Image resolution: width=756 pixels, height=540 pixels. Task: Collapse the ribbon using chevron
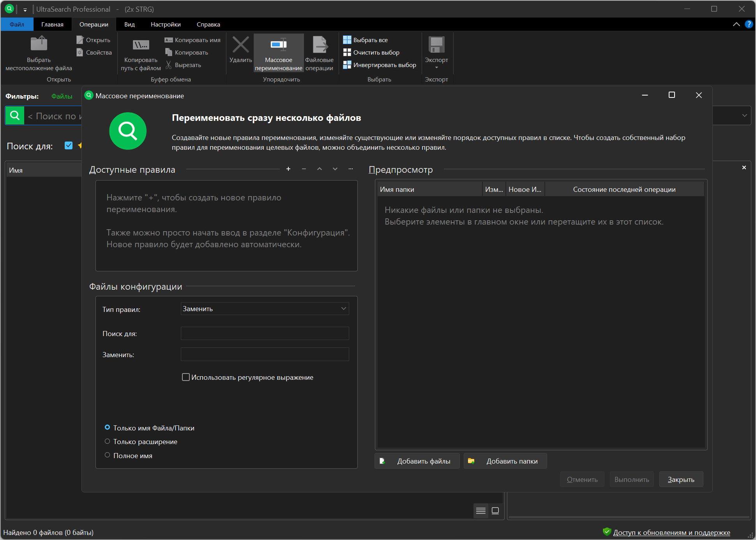click(x=736, y=24)
